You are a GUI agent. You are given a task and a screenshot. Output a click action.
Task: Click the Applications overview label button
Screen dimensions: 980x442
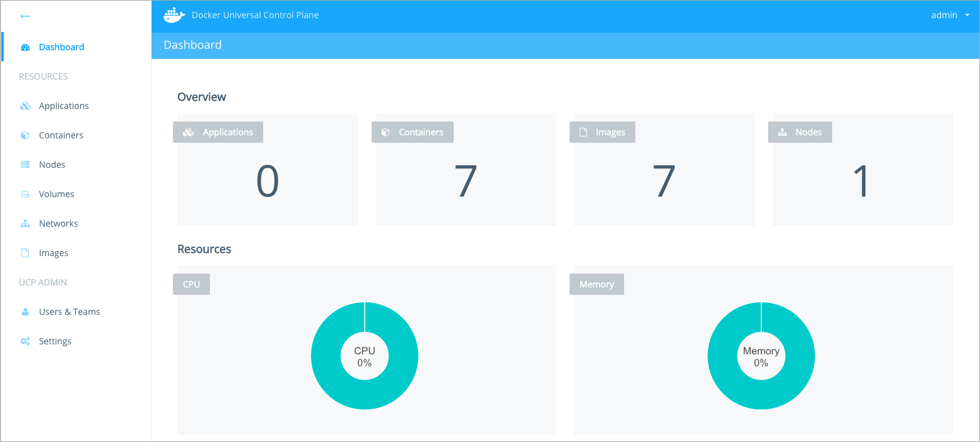[218, 132]
